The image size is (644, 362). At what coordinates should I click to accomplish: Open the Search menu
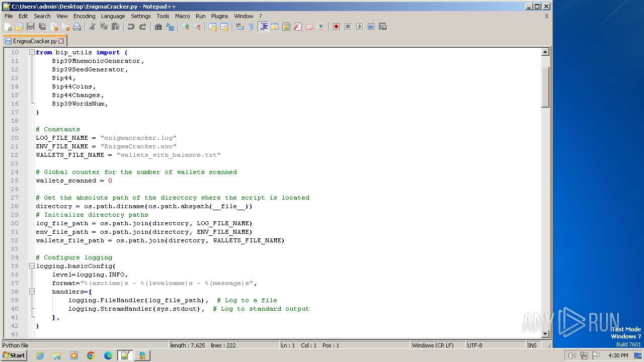(x=42, y=16)
